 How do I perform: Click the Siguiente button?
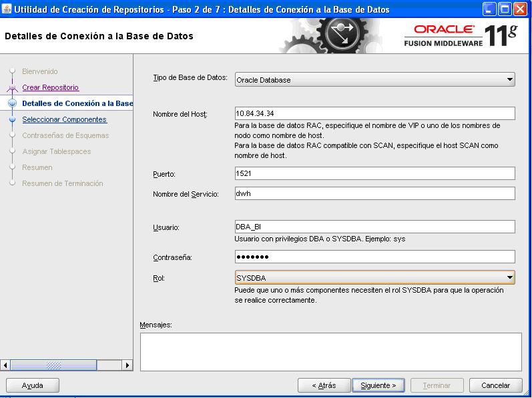(378, 385)
